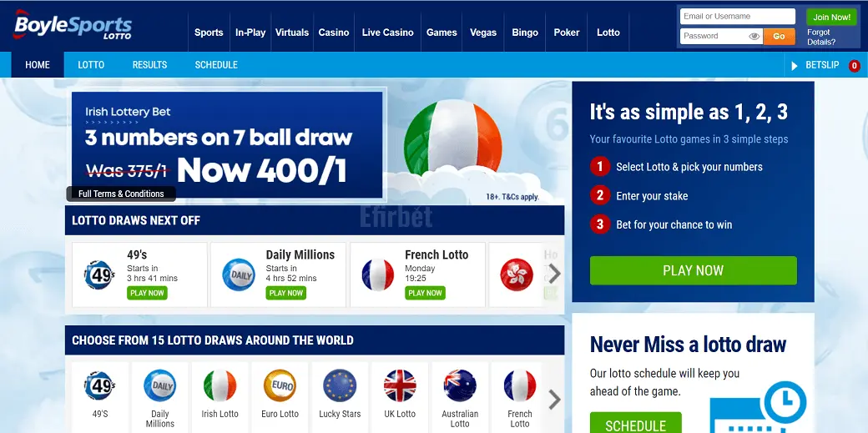Screen dimensions: 868x433
Task: Select the Euro Lotto ball icon
Action: point(280,385)
